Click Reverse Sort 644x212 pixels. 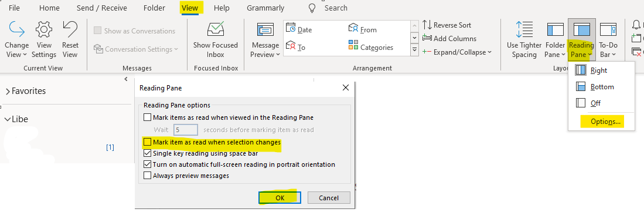tap(447, 25)
